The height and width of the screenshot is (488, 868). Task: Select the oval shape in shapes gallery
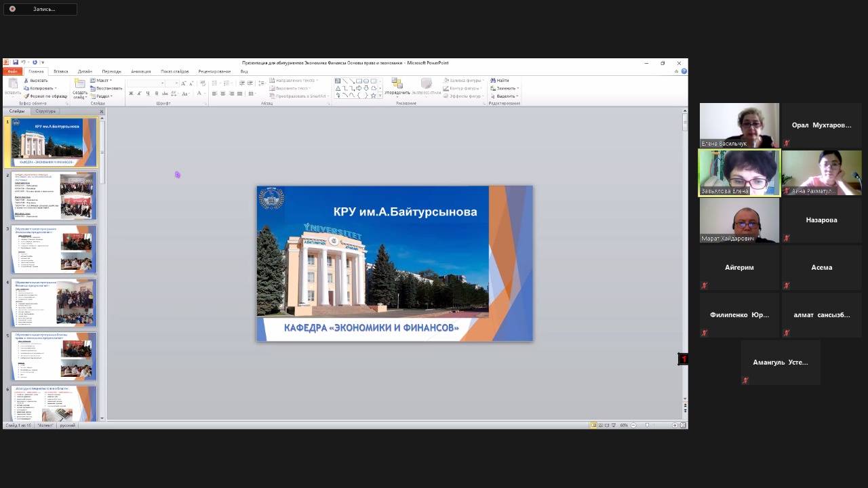366,81
